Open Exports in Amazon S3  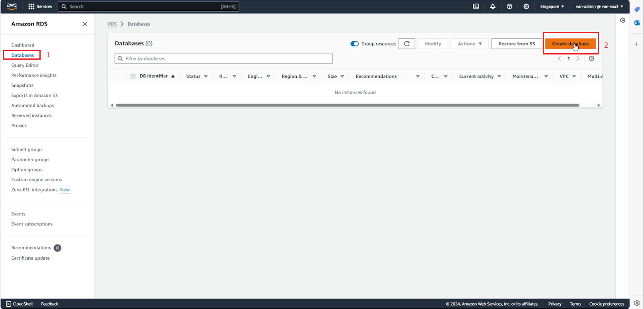point(35,95)
